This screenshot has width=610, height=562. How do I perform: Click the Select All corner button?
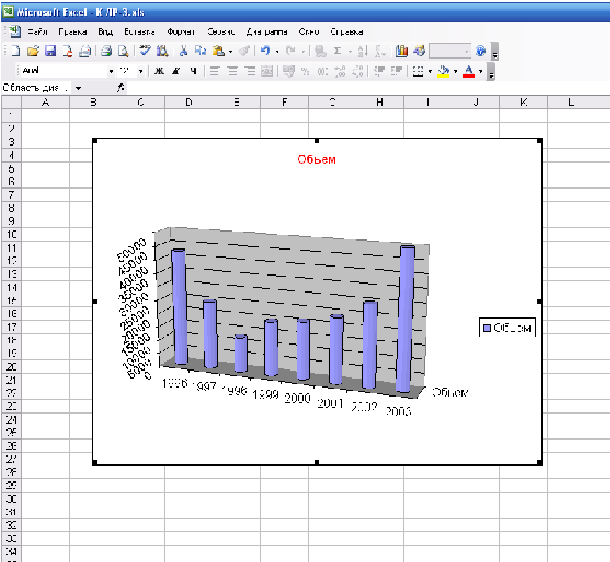tap(11, 102)
